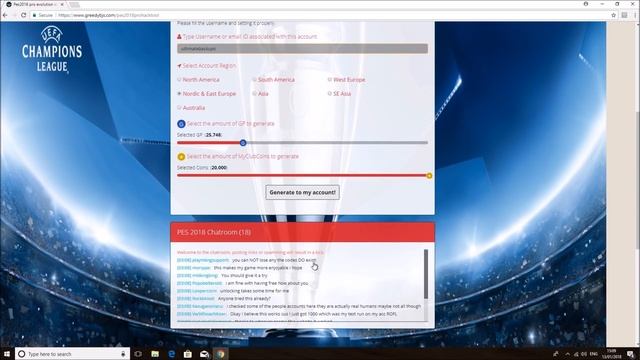Click 'Selected Coins: 20.000' value text
Screen dimensions: 640x360
click(x=202, y=167)
